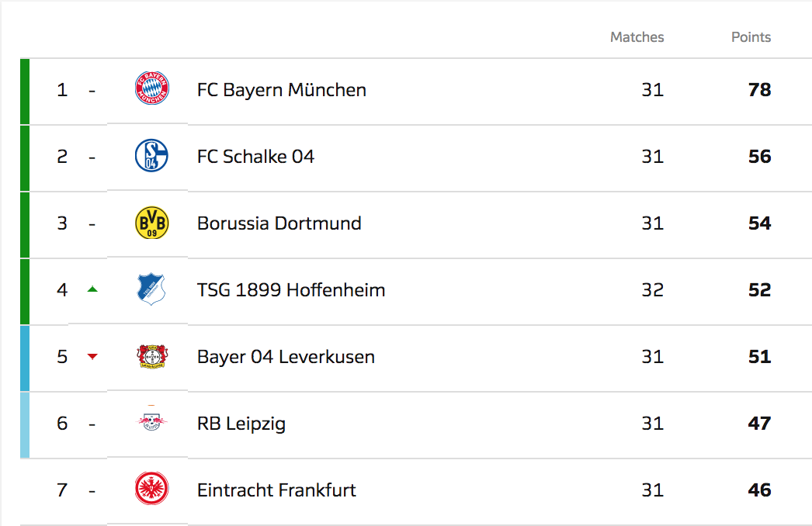
Task: Click the RB Leipzig club logo
Action: [151, 422]
